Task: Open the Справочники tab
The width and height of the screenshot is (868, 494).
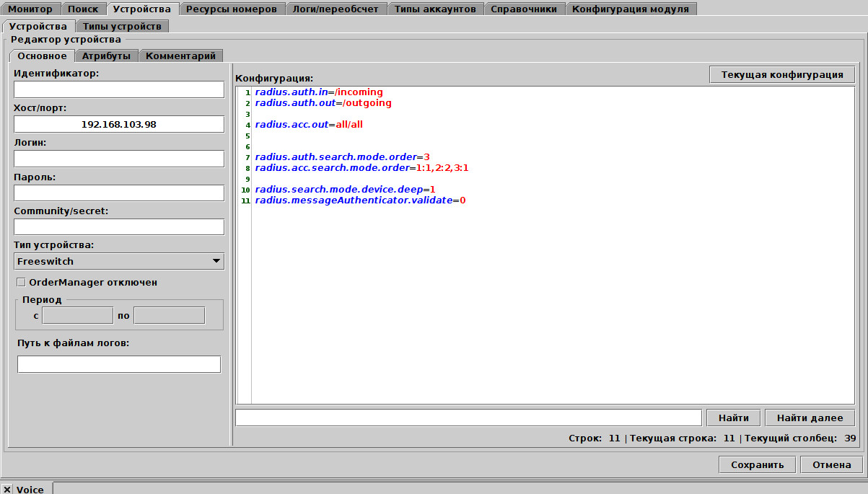Action: point(524,9)
